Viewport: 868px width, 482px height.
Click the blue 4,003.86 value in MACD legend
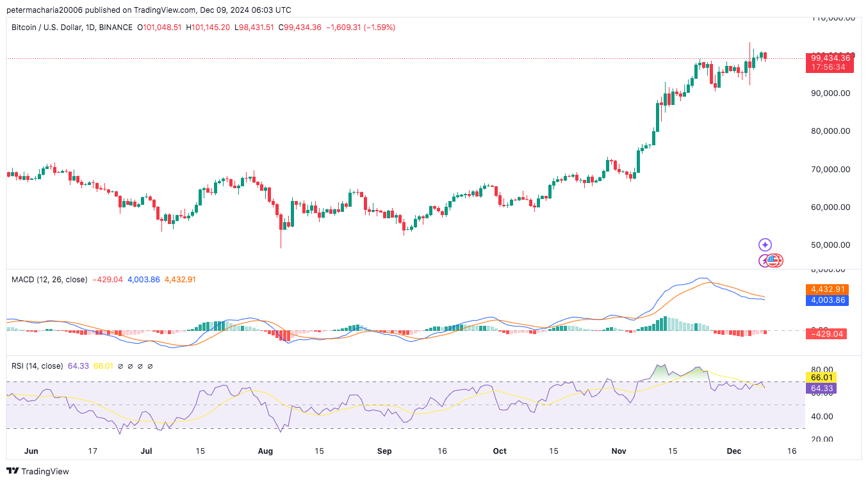pyautogui.click(x=144, y=280)
